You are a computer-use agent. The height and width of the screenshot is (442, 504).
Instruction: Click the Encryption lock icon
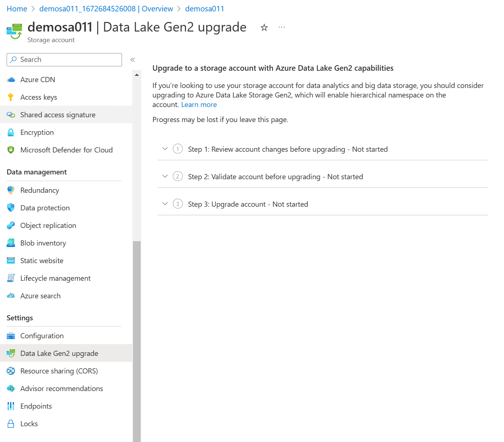[x=11, y=132]
